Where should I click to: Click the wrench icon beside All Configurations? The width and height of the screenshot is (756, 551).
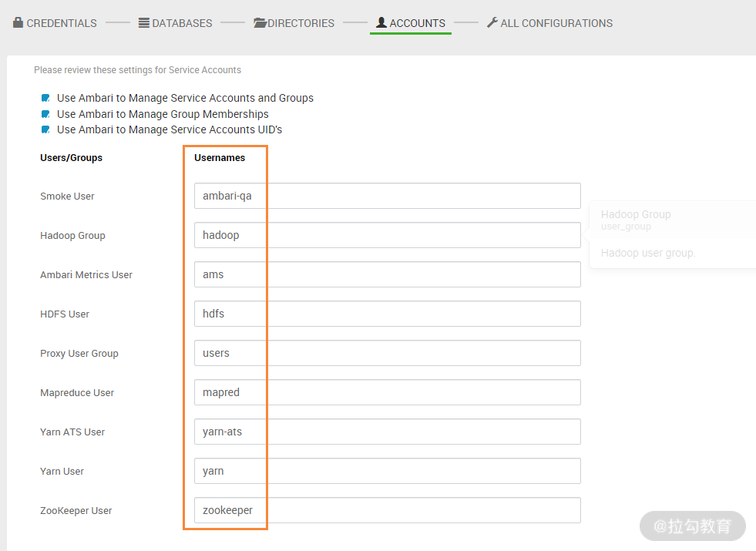point(492,22)
